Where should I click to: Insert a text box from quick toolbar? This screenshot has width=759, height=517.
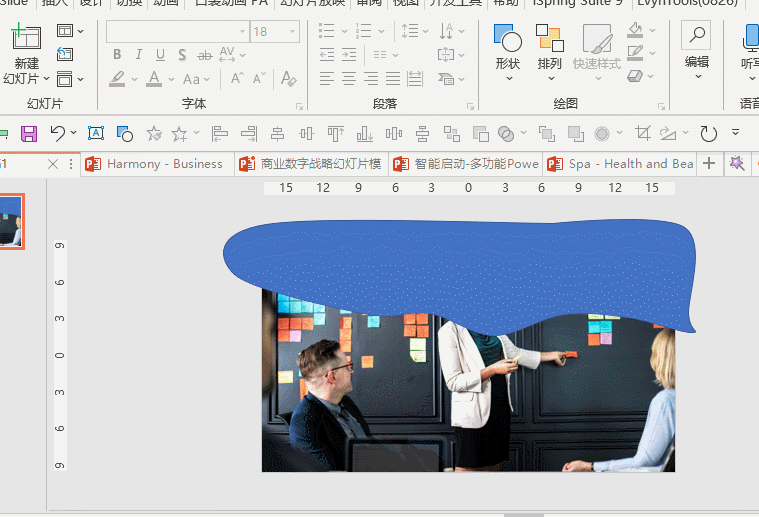pyautogui.click(x=96, y=133)
